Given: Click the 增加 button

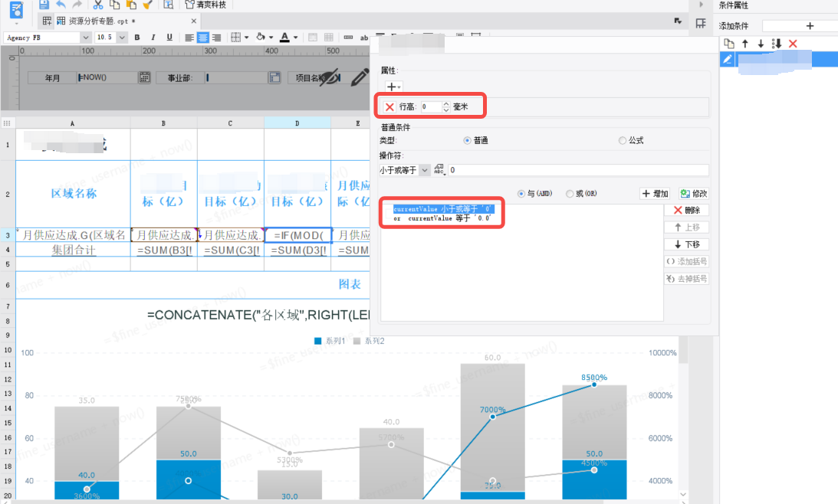Looking at the screenshot, I should [656, 193].
